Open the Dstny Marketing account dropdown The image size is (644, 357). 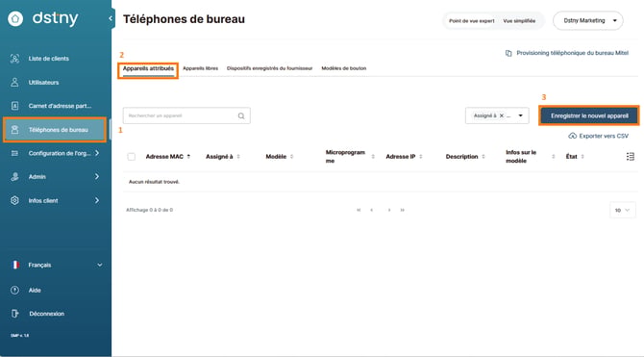pos(588,20)
